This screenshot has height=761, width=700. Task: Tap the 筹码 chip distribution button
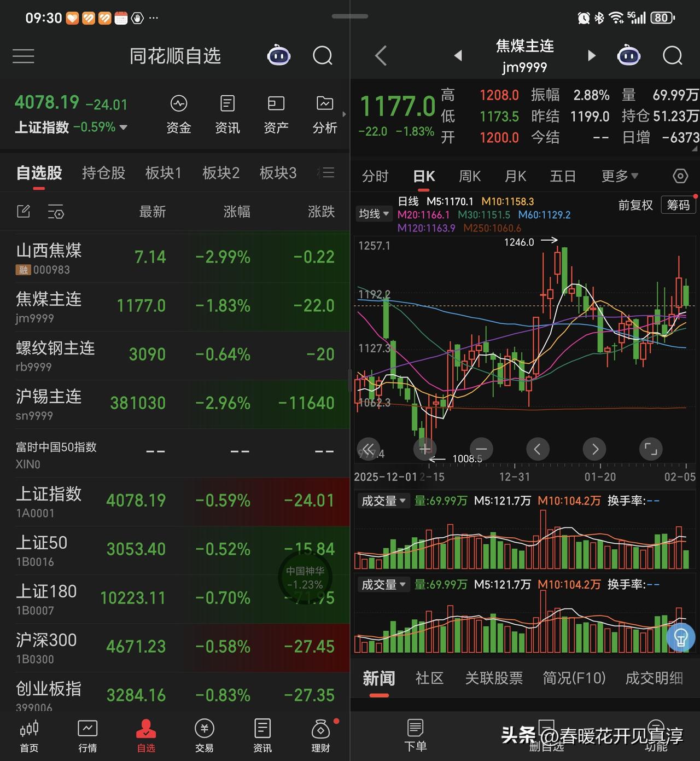679,205
